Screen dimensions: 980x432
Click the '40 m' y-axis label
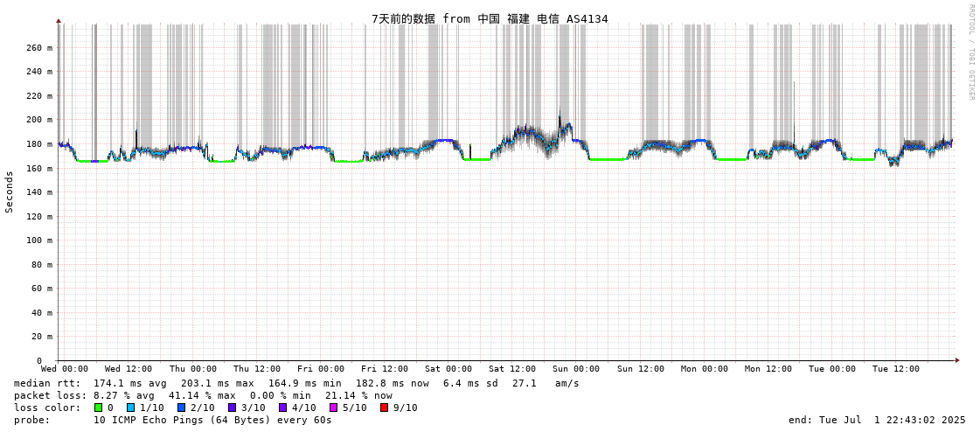pos(42,312)
